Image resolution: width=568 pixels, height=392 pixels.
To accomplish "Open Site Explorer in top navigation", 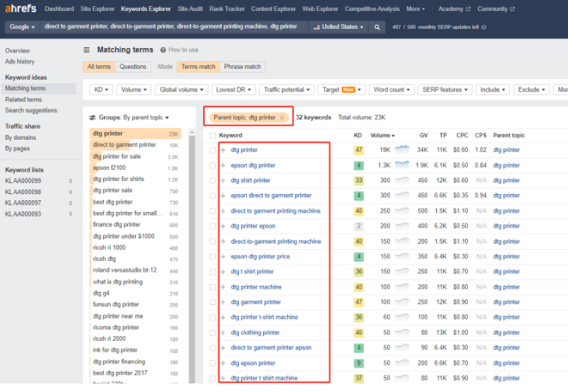I will pos(97,9).
